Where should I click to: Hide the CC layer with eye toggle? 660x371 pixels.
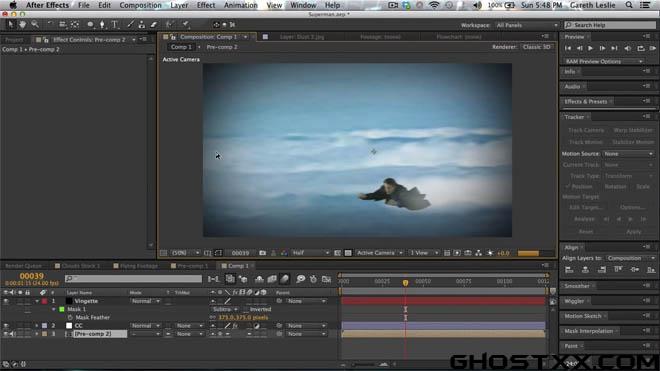click(x=6, y=326)
